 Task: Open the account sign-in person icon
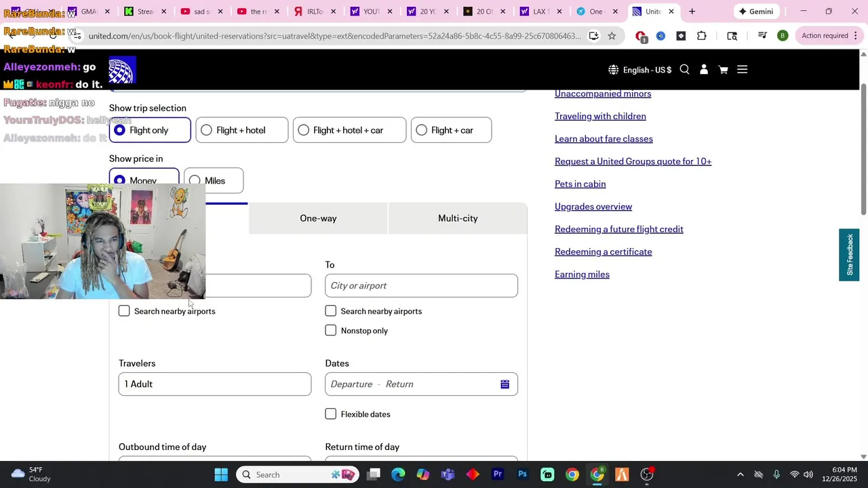point(704,69)
